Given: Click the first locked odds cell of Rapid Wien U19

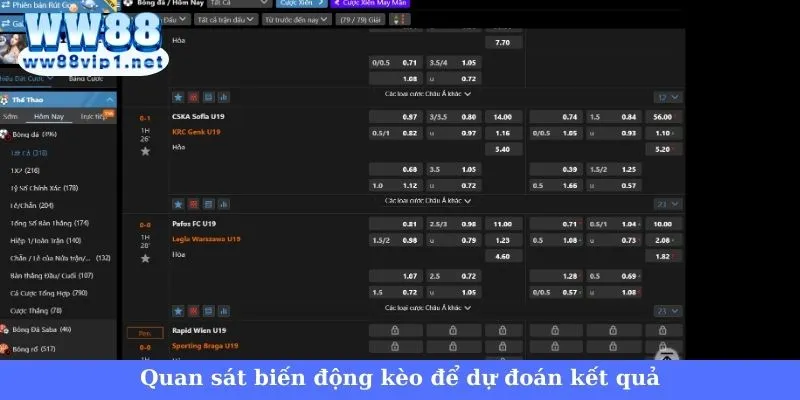Looking at the screenshot, I should coord(395,330).
